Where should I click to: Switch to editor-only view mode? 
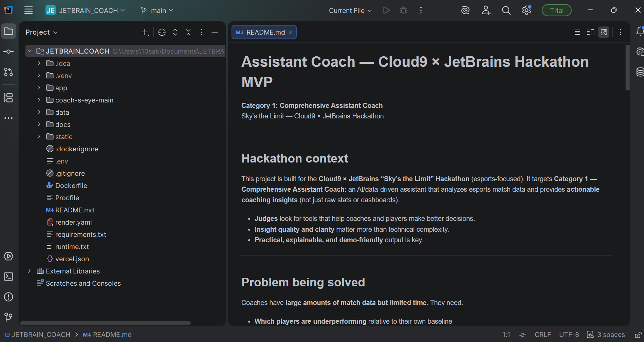point(577,32)
